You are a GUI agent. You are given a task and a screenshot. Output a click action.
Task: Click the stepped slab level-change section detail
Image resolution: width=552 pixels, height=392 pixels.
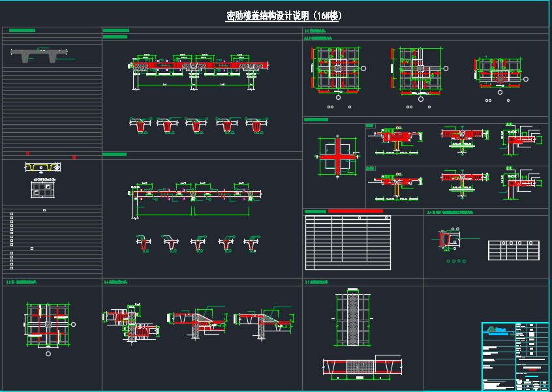pyautogui.click(x=131, y=324)
